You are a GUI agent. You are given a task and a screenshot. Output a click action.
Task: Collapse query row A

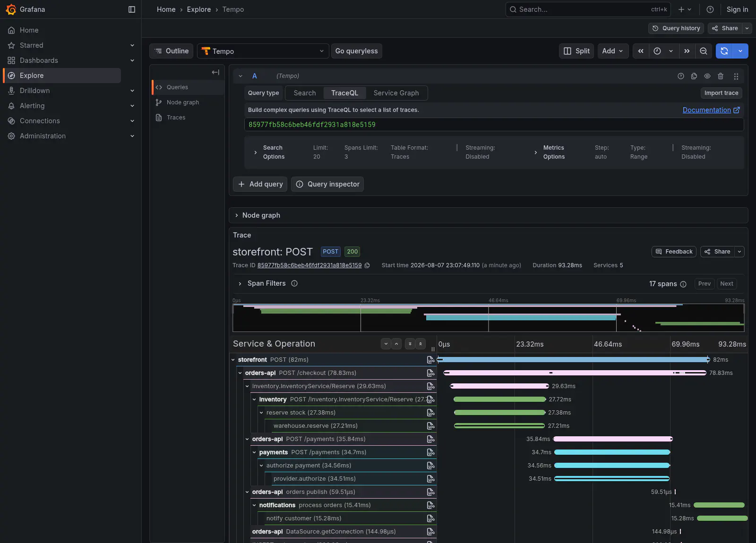241,76
